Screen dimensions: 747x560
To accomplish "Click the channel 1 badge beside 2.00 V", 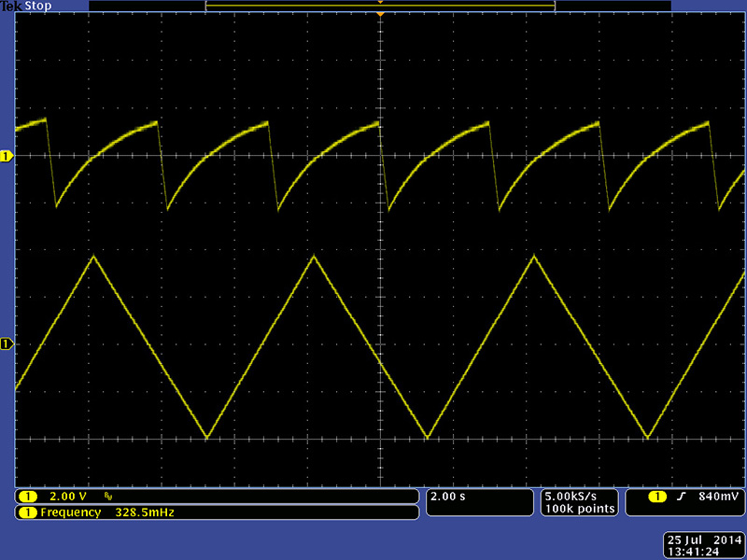I will coord(27,496).
